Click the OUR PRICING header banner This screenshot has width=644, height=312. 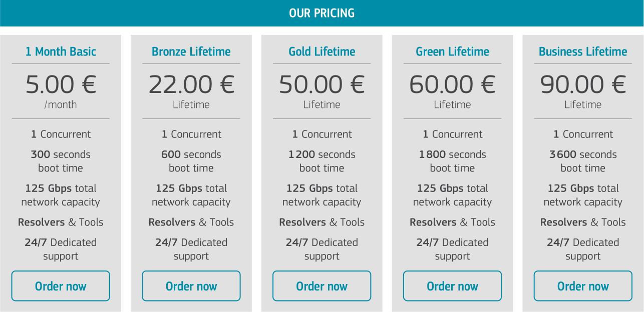click(x=322, y=13)
